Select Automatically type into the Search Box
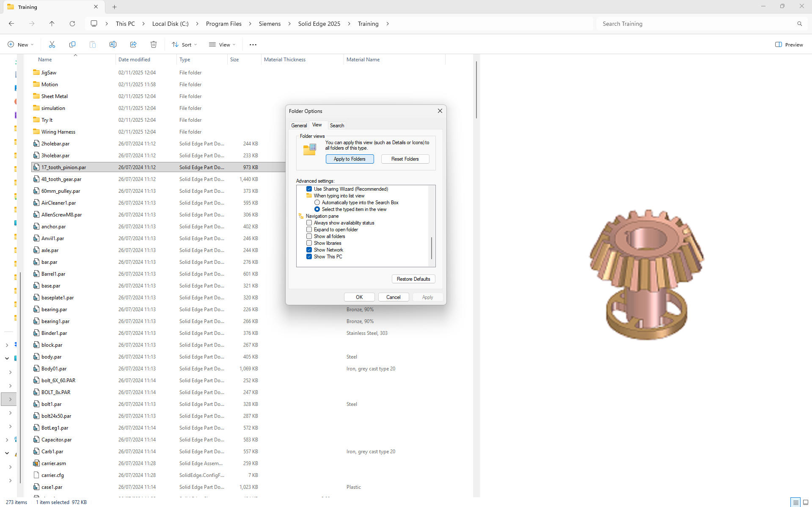This screenshot has width=812, height=507. pos(317,203)
